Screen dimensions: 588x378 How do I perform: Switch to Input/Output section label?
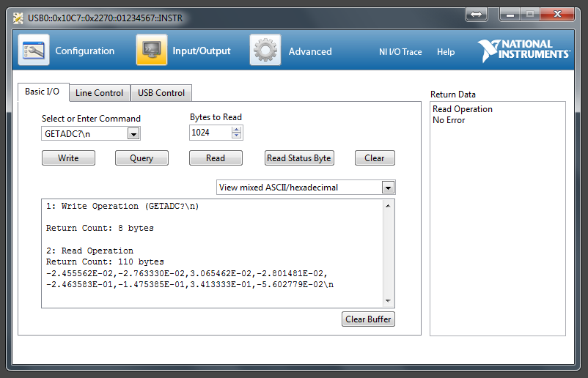click(x=202, y=51)
